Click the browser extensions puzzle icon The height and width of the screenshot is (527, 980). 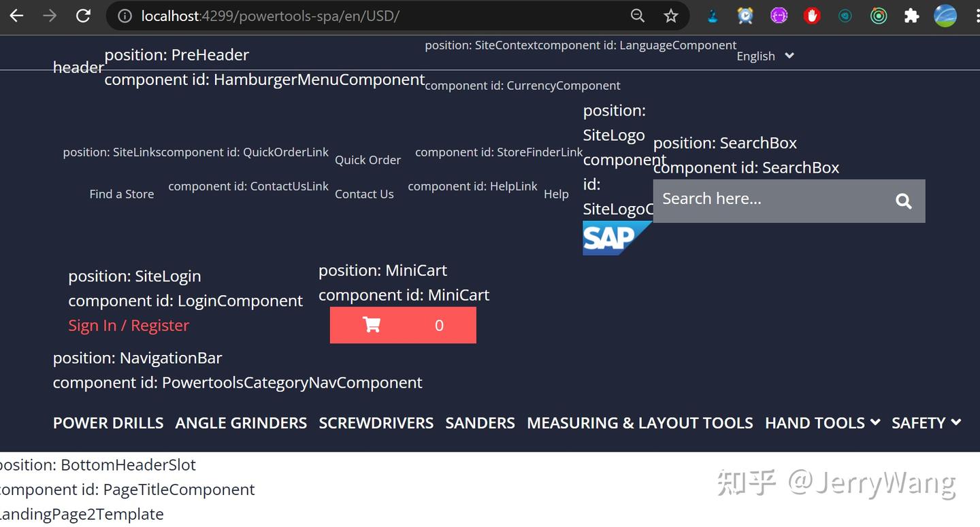911,15
